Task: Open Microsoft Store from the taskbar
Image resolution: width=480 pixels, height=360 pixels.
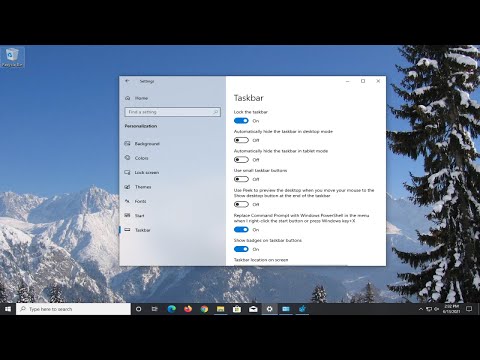Action: (x=237, y=309)
